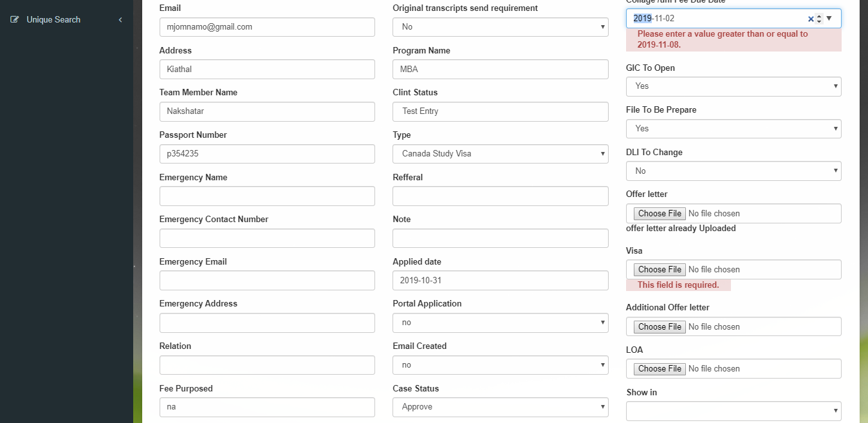This screenshot has height=423, width=868.
Task: Choose a file for Offer letter
Action: 660,214
